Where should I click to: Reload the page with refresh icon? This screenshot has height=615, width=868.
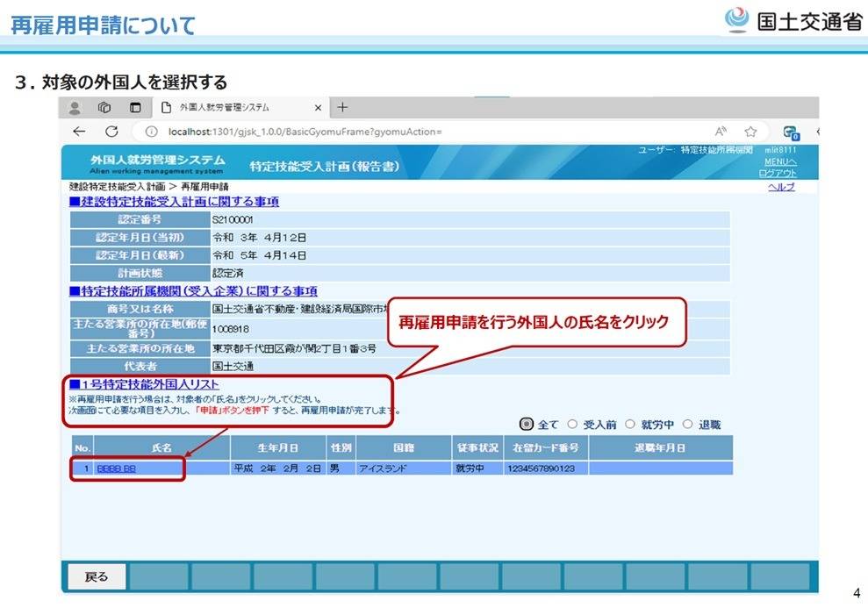tap(111, 132)
